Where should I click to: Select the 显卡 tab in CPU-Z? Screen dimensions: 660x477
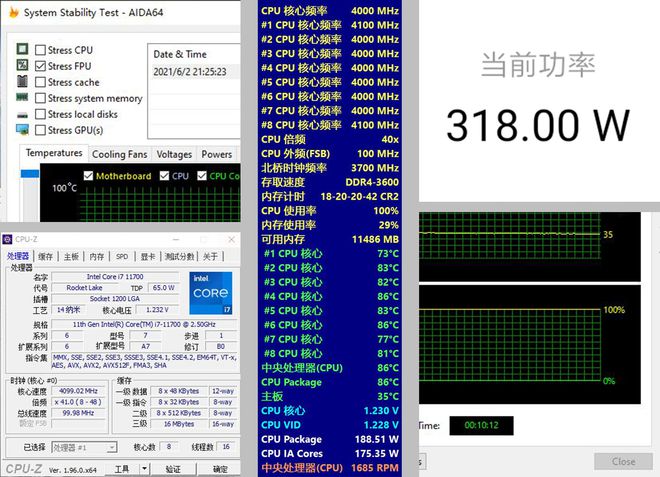coord(148,256)
